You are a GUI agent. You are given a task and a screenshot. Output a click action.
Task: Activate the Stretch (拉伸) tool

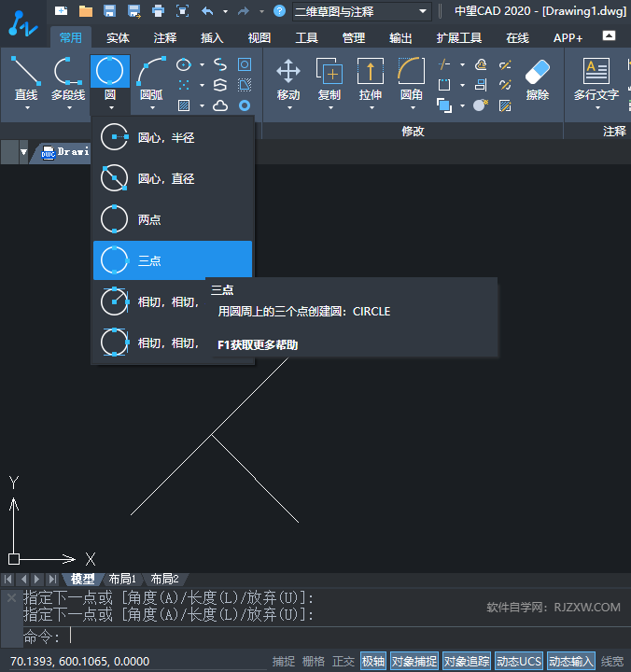click(371, 78)
